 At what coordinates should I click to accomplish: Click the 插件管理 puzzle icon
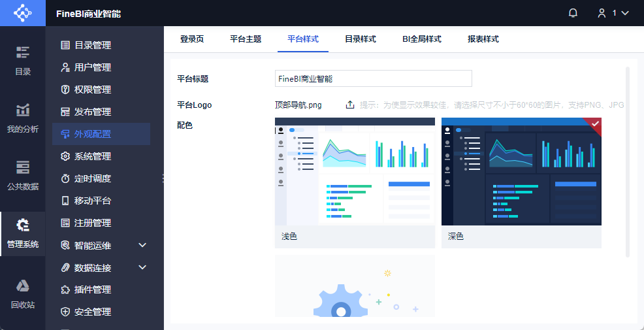point(65,289)
